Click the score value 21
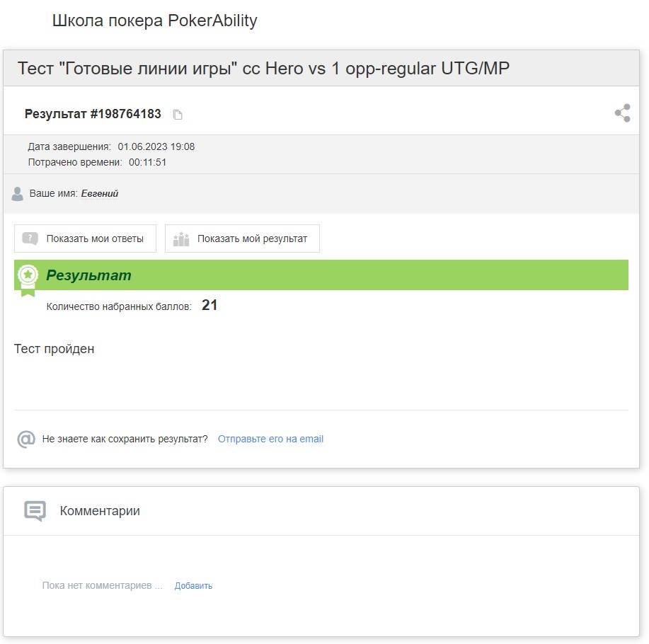Screen dimensions: 649x644 pyautogui.click(x=209, y=305)
